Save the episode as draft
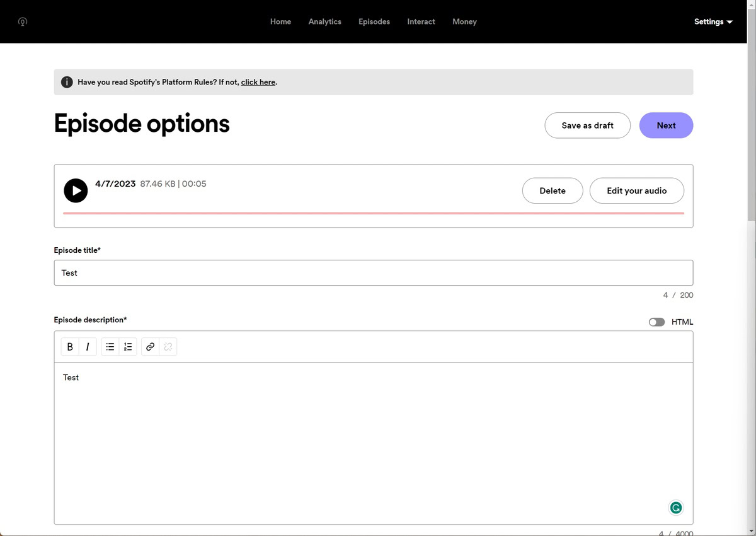This screenshot has width=756, height=536. (x=587, y=125)
